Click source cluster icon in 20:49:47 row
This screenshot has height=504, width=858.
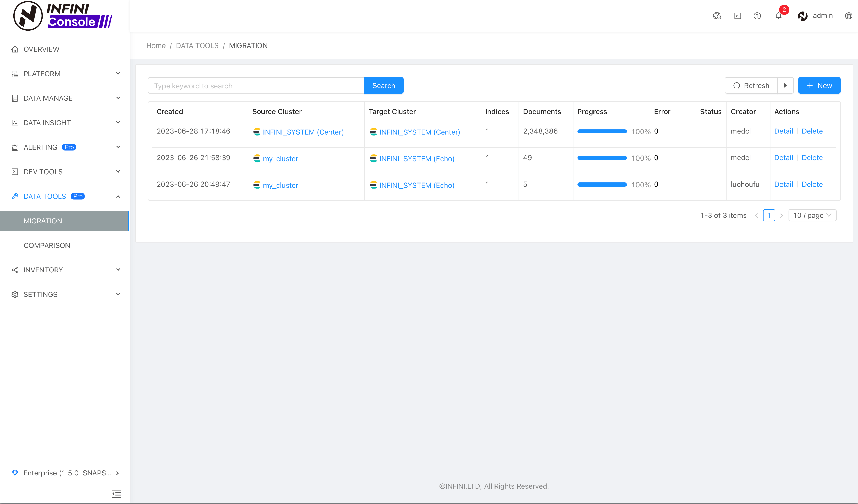tap(257, 185)
